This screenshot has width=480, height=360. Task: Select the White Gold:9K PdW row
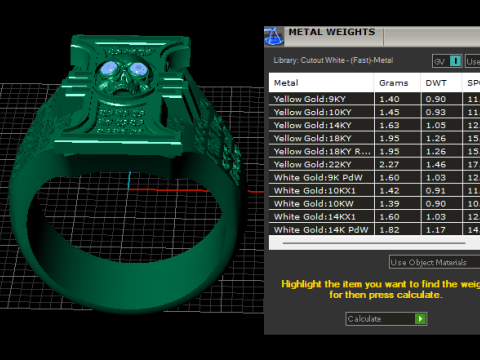(374, 177)
